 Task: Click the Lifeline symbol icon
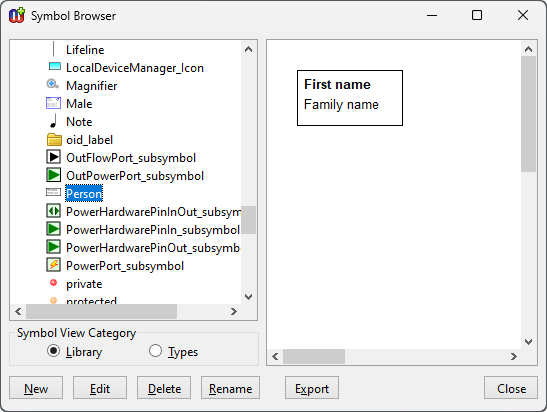(x=53, y=49)
